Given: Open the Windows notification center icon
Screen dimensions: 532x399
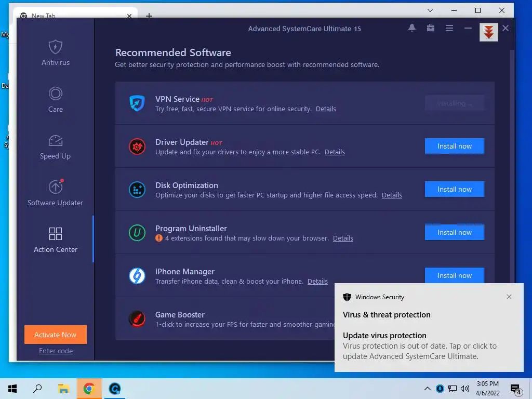Looking at the screenshot, I should click(516, 389).
